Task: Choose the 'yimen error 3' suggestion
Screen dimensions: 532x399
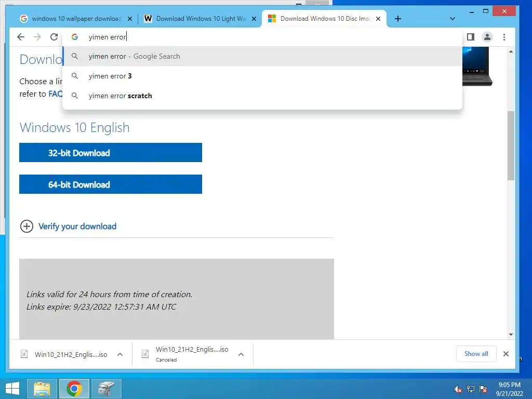Action: point(262,76)
